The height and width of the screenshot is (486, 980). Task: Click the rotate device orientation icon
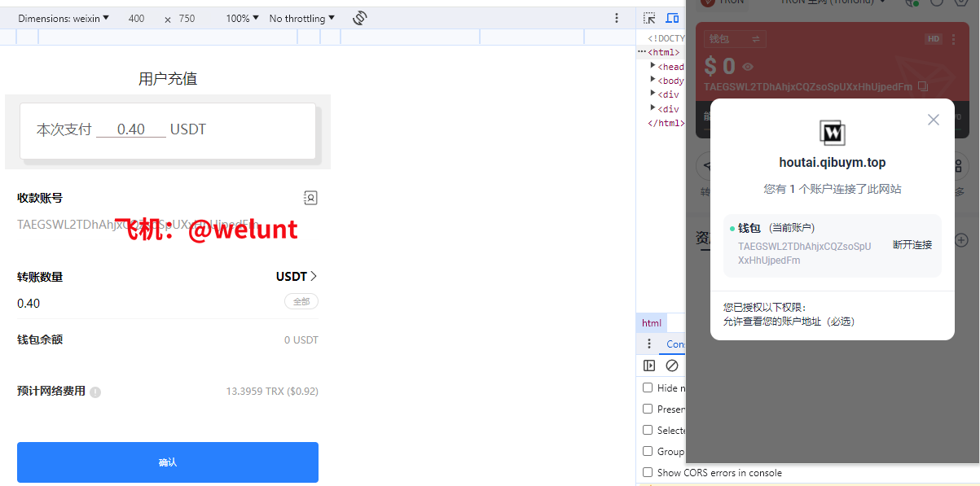point(360,18)
